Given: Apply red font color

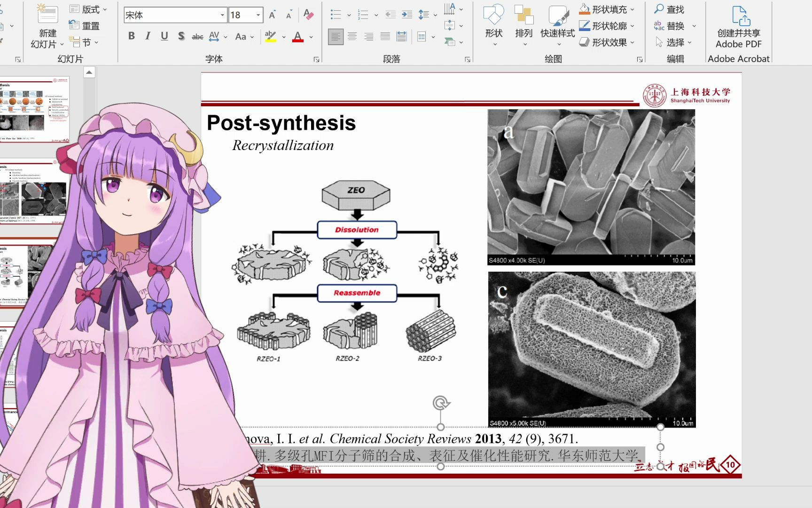Looking at the screenshot, I should (x=298, y=36).
